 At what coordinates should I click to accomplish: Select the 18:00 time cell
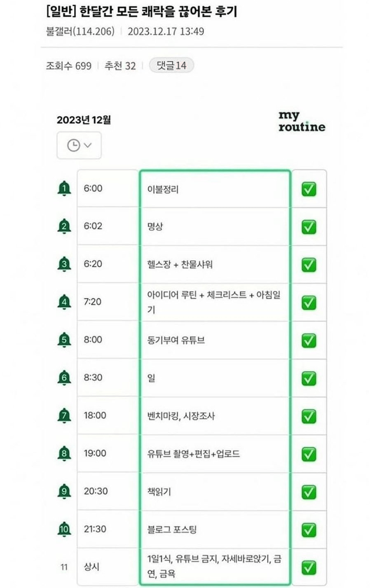95,415
